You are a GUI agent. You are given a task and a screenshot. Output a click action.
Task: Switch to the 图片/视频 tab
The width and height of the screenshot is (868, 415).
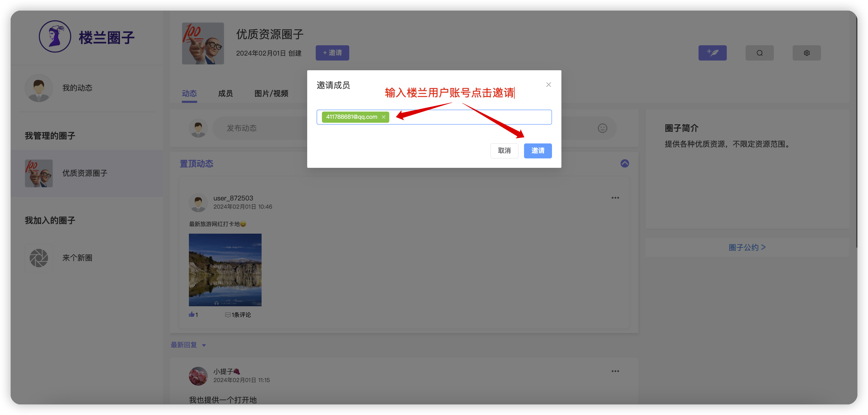(271, 93)
